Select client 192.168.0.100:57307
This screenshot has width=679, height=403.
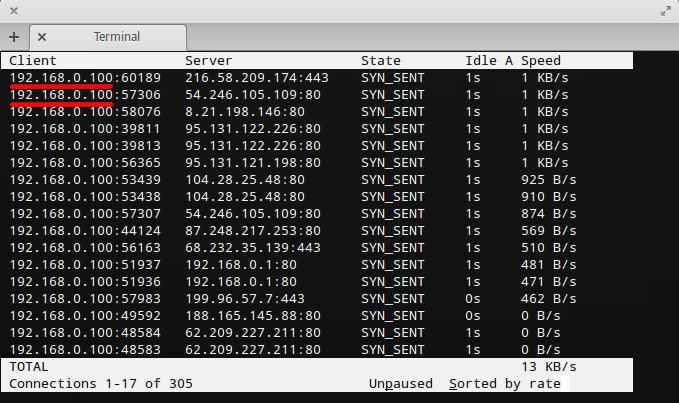pos(85,214)
